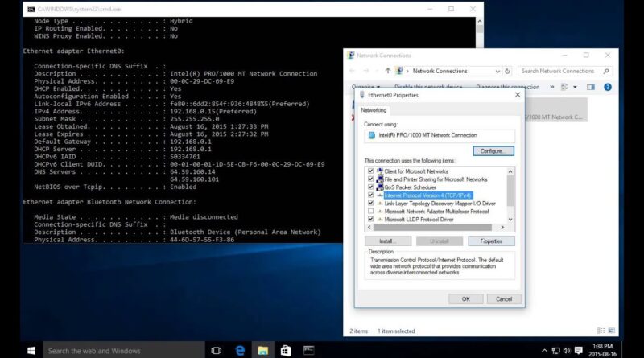Show hidden system tray icons chevron

(x=544, y=350)
